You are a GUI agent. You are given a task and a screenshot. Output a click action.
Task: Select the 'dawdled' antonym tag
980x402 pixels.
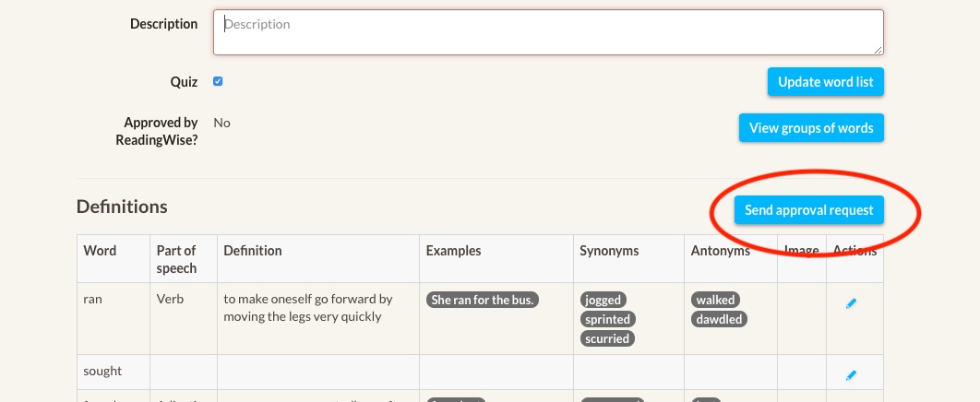pyautogui.click(x=720, y=319)
